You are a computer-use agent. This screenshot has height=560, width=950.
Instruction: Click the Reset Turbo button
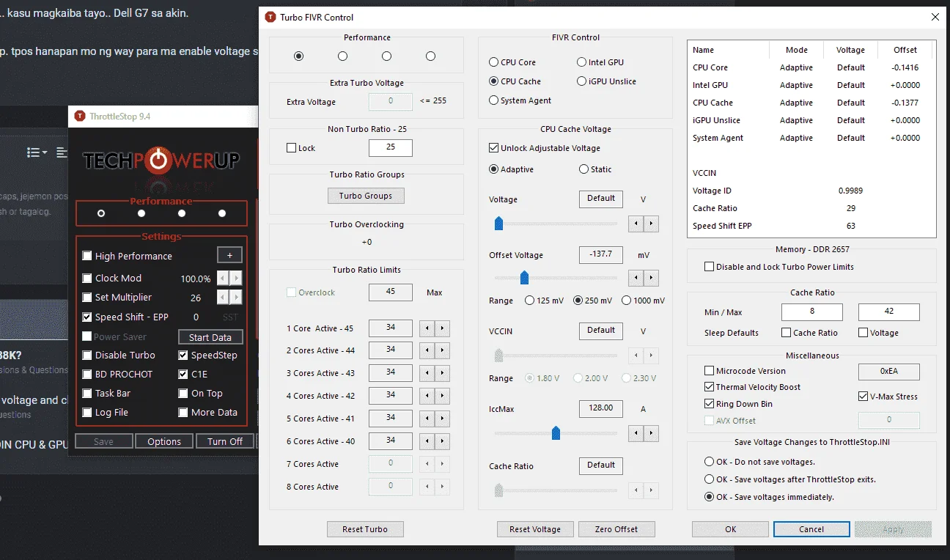(365, 529)
